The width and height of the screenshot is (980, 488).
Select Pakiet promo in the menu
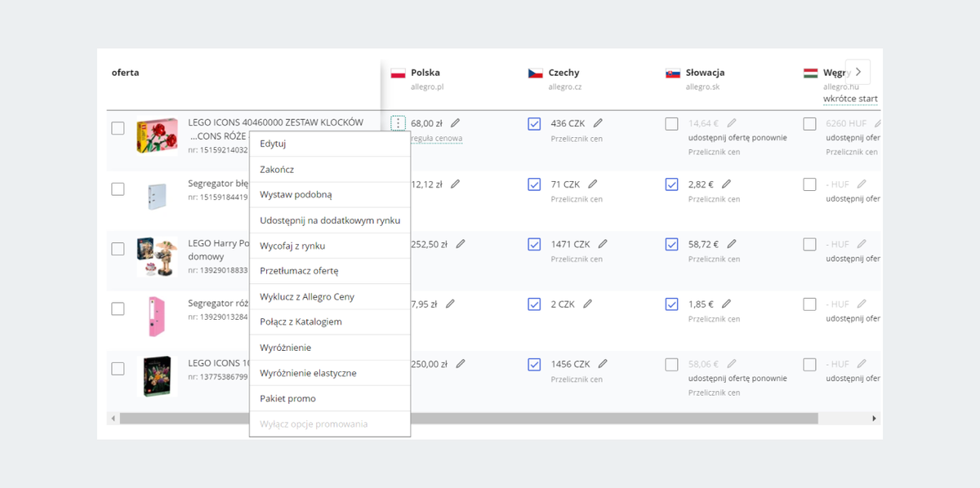pyautogui.click(x=330, y=398)
